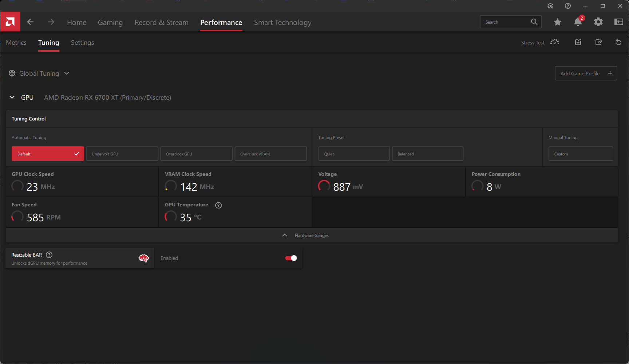Collapse Hardware Gauges section
This screenshot has height=364, width=629.
(x=312, y=236)
